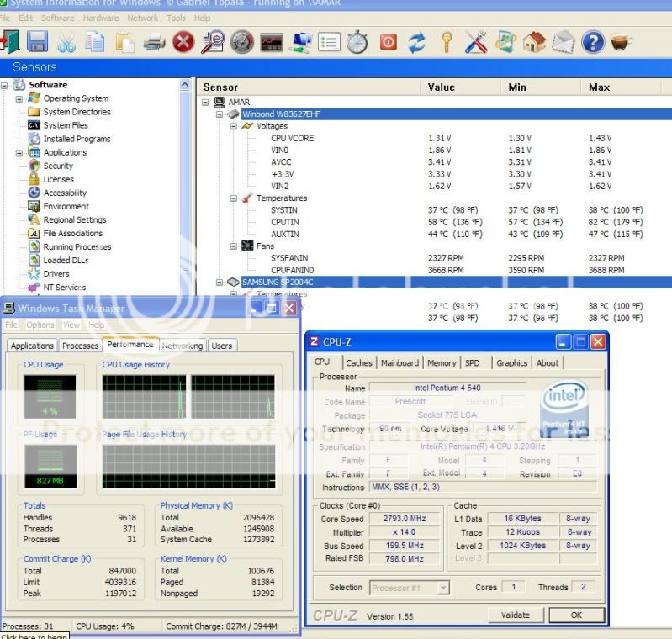Open the Graphics tab in CPU-Z
The width and height of the screenshot is (672, 639).
point(511,363)
